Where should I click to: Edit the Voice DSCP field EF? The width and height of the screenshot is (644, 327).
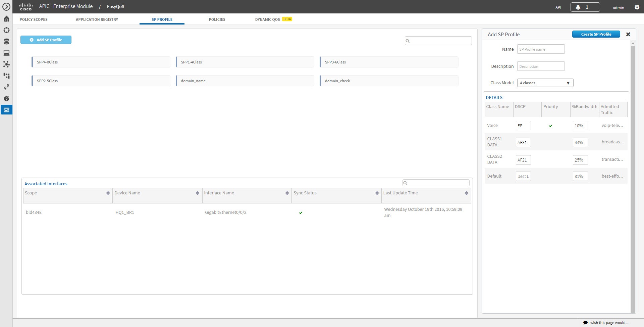click(523, 126)
